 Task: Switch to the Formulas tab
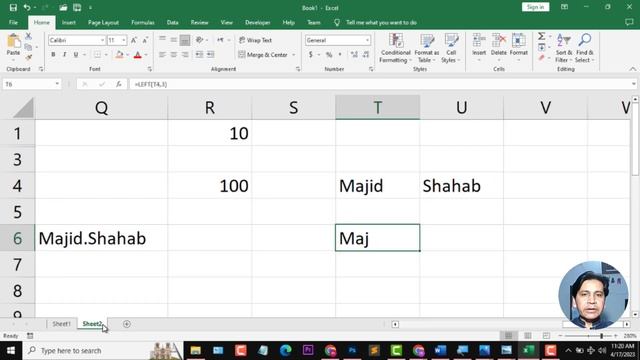143,22
